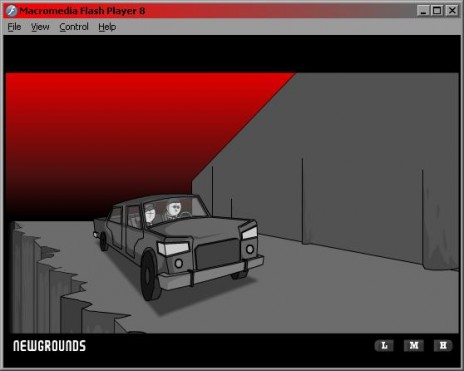Viewport: 464px width, 371px height.
Task: Close the Flash Player window
Action: coord(452,11)
